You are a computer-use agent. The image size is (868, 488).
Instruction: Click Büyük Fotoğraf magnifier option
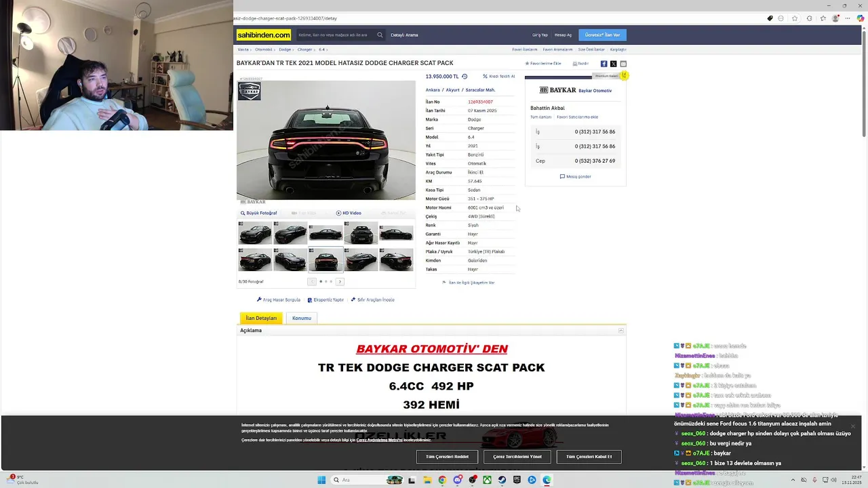258,213
